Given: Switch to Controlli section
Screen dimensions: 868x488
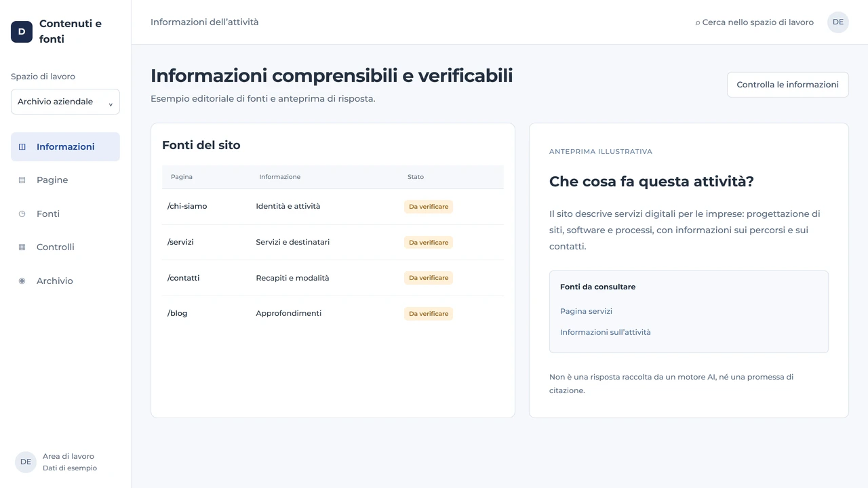Looking at the screenshot, I should pos(56,247).
